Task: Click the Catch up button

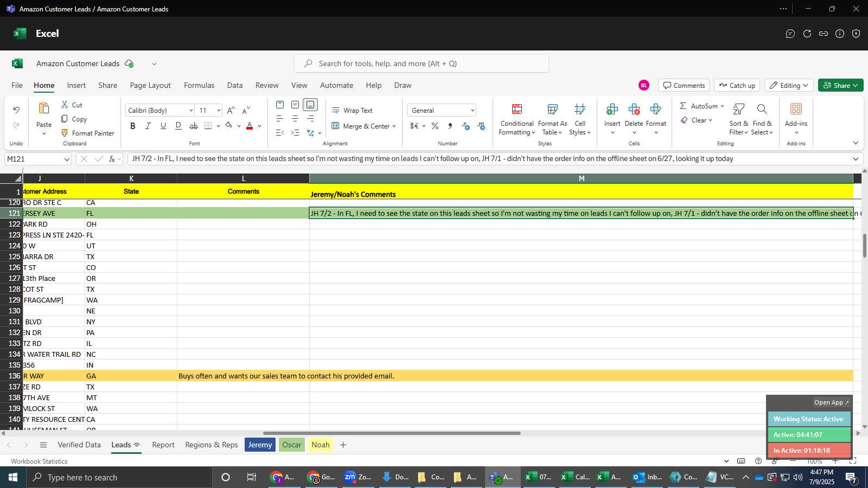Action: pyautogui.click(x=737, y=85)
